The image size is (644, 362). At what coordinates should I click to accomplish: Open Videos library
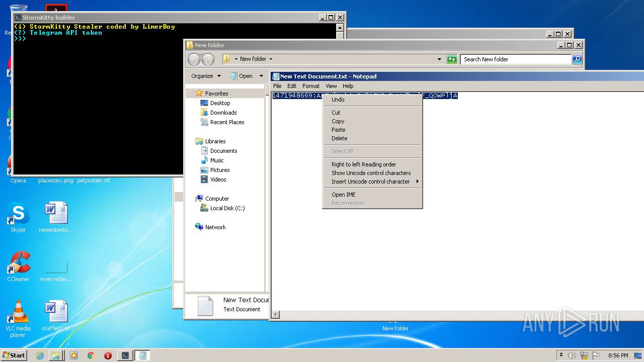[x=218, y=179]
